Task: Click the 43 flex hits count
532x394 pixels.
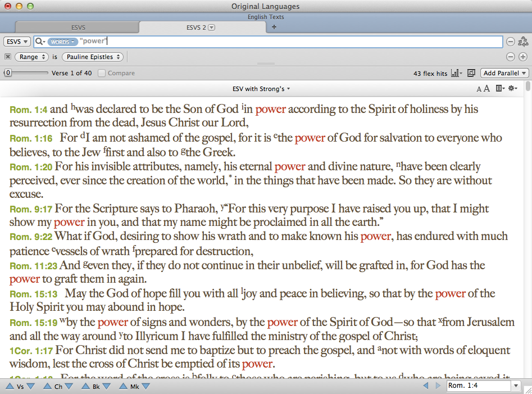Action: 430,73
